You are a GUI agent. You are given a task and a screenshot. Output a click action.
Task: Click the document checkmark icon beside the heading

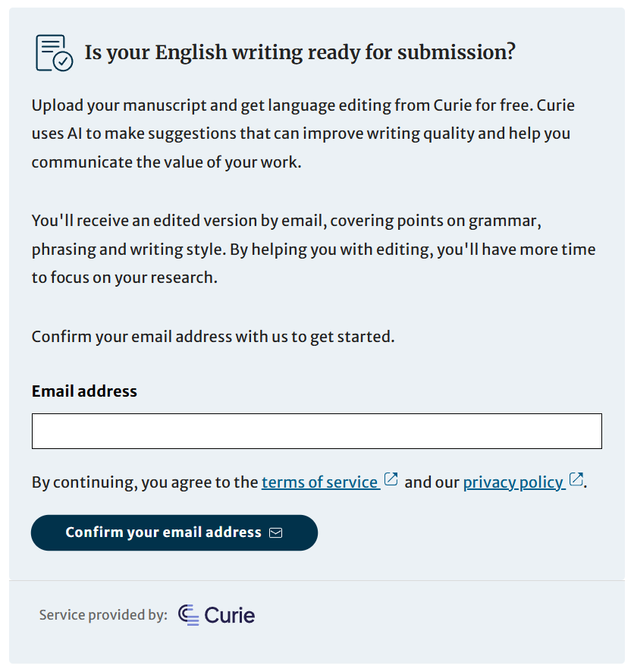click(x=54, y=53)
